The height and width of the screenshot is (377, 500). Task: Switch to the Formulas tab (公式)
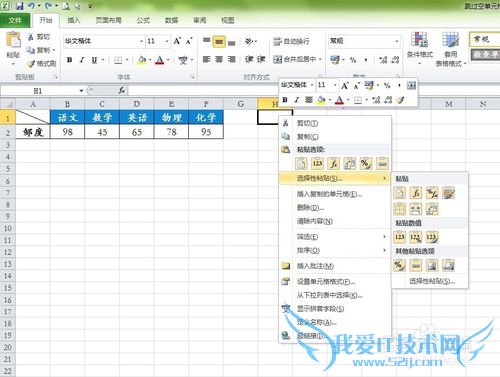(x=143, y=20)
